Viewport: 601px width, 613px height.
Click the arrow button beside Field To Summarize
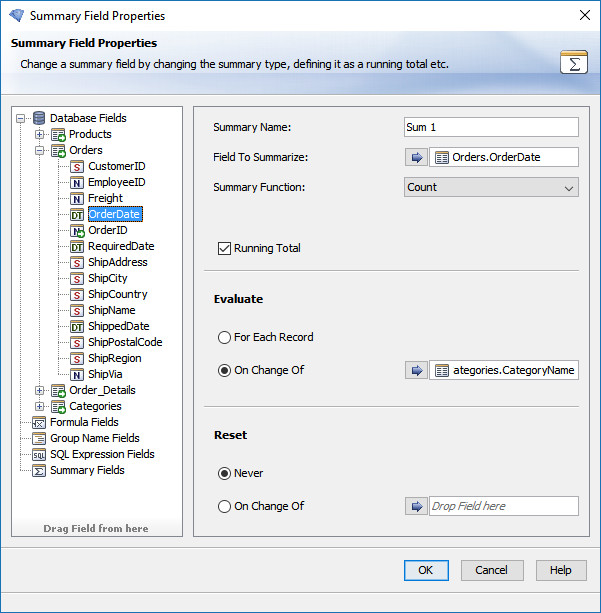point(416,157)
